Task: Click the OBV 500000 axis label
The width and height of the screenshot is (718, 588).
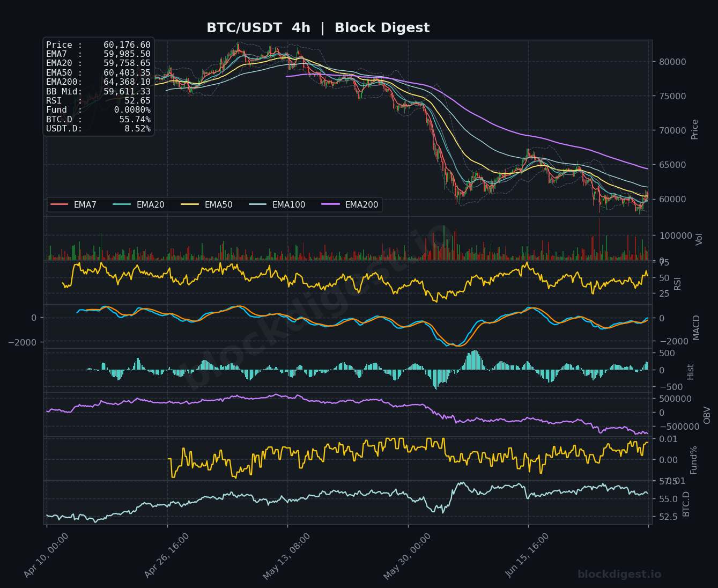Action: coord(675,399)
